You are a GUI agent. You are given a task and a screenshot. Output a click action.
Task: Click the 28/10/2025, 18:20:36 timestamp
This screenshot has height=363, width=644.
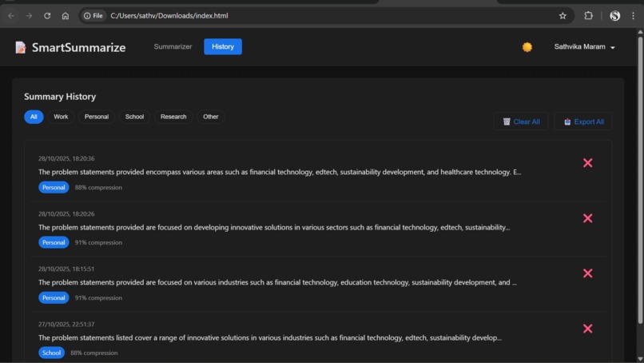tap(66, 158)
